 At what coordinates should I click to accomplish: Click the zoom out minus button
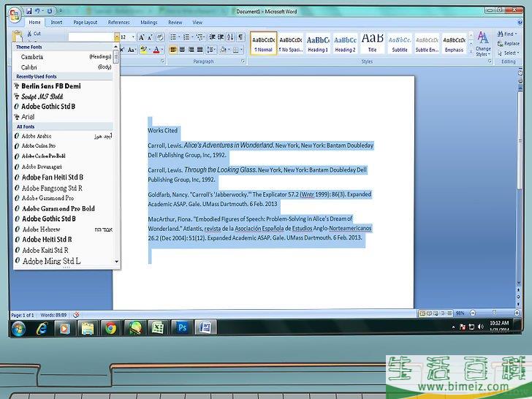(x=473, y=313)
